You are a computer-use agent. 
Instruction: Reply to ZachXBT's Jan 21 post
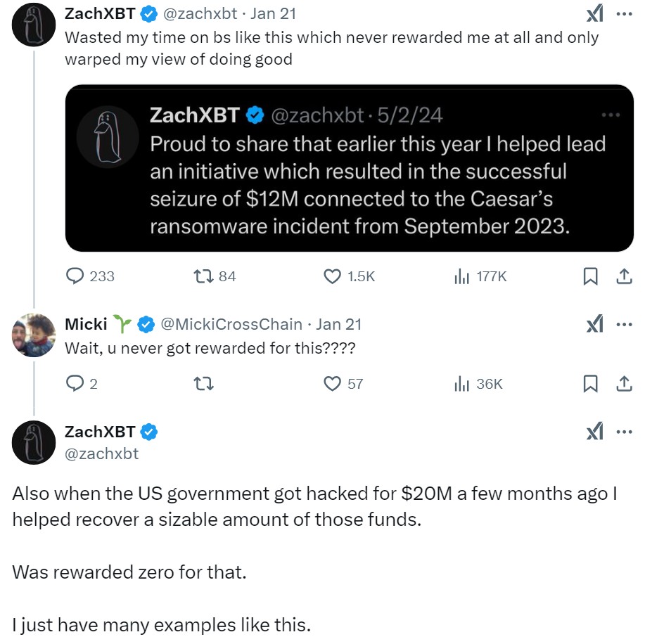pos(75,276)
